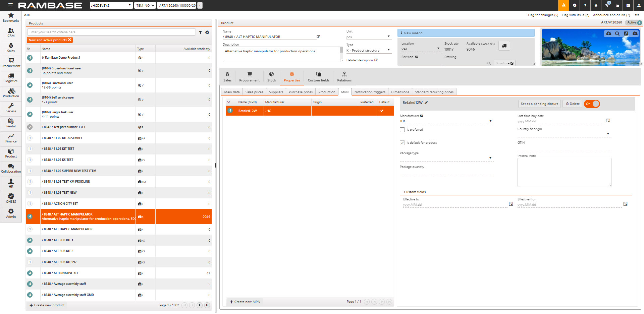Switch to the Suppliers tab
Screen dimensions: 644x314
pyautogui.click(x=276, y=92)
